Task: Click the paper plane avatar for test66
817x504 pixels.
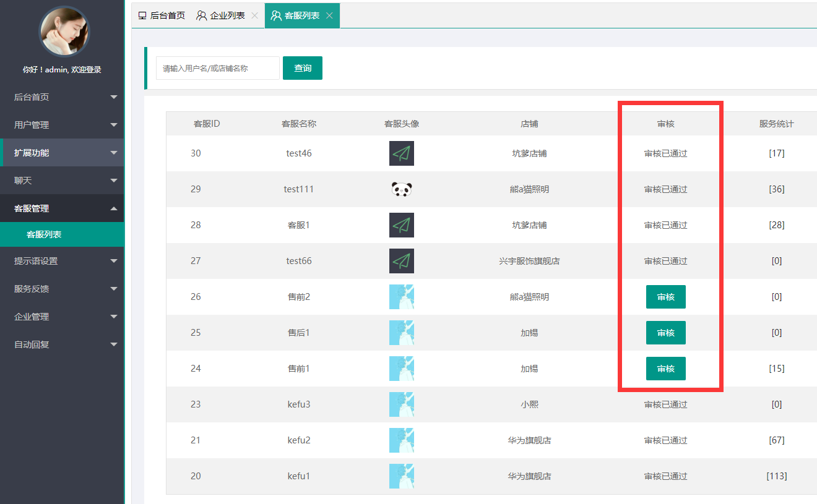Action: point(402,261)
